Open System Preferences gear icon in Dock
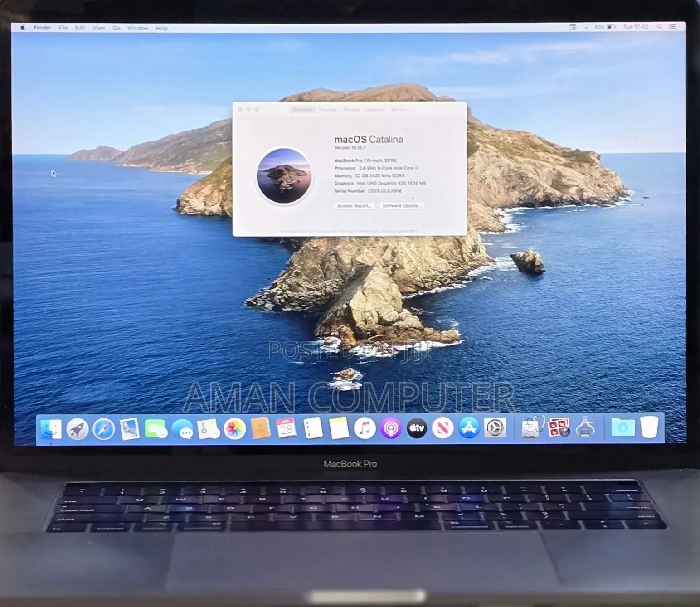Image resolution: width=700 pixels, height=607 pixels. 495,428
